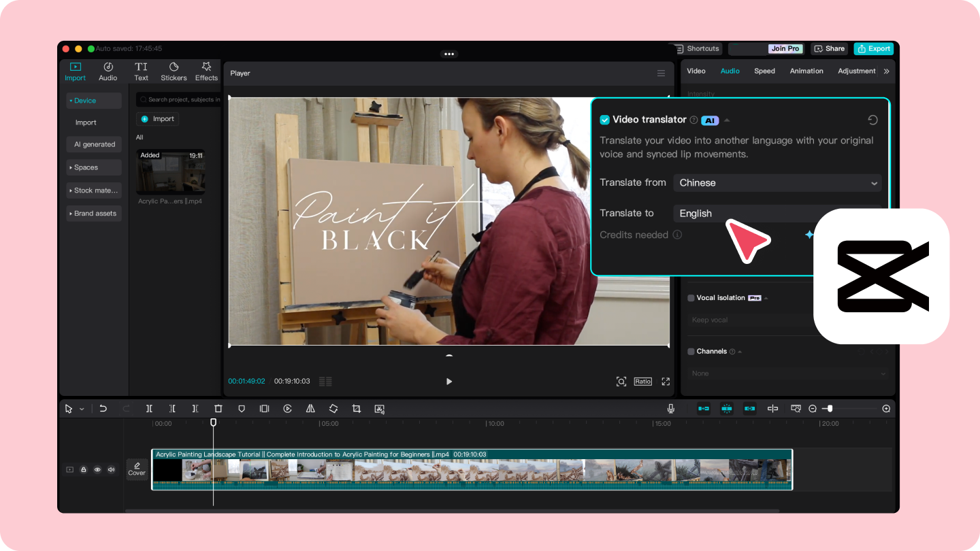Expand the Spaces section

94,167
